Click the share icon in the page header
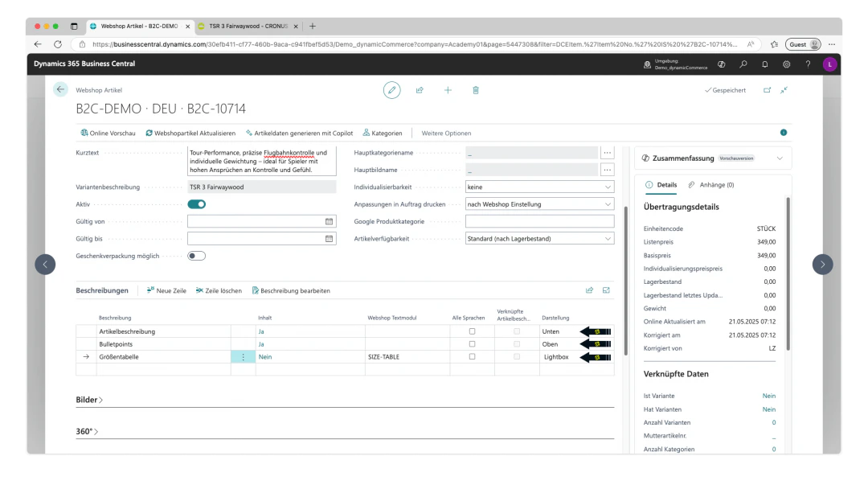Image resolution: width=868 pixels, height=489 pixels. point(420,90)
